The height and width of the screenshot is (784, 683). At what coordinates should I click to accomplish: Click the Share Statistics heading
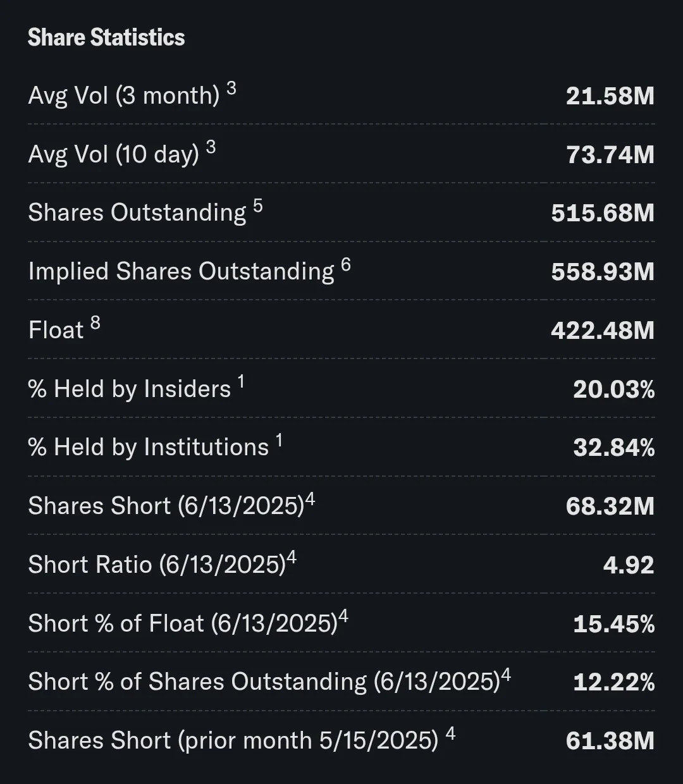coord(106,37)
